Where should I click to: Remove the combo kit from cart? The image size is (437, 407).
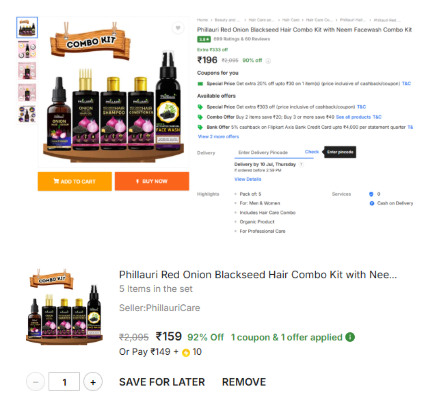244,382
